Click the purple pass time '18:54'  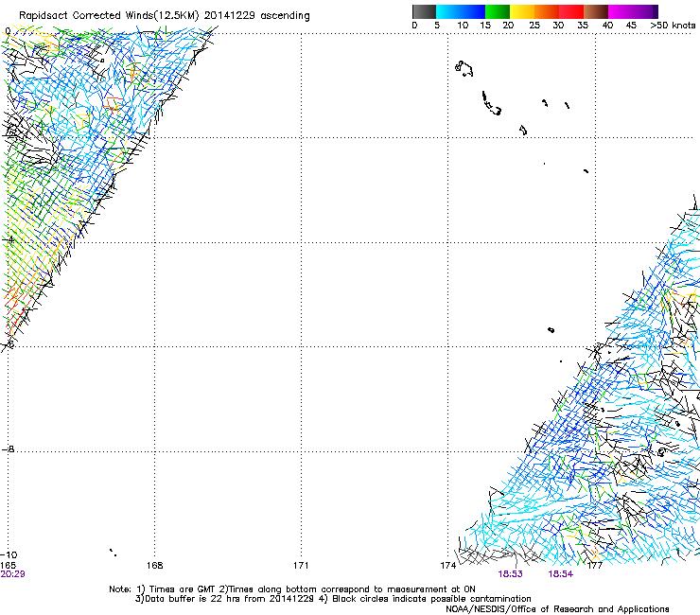tap(561, 574)
